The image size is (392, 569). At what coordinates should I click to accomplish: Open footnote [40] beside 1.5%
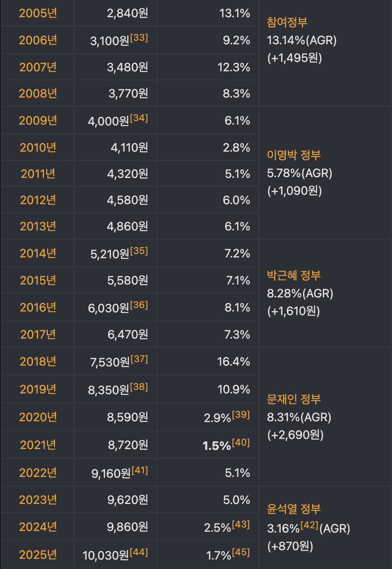241,442
